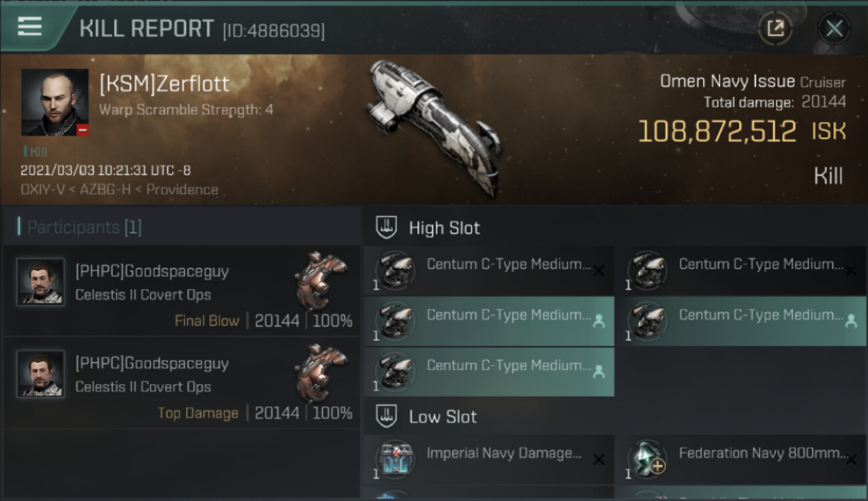This screenshot has width=868, height=501.
Task: Close the kill report window
Action: click(834, 29)
